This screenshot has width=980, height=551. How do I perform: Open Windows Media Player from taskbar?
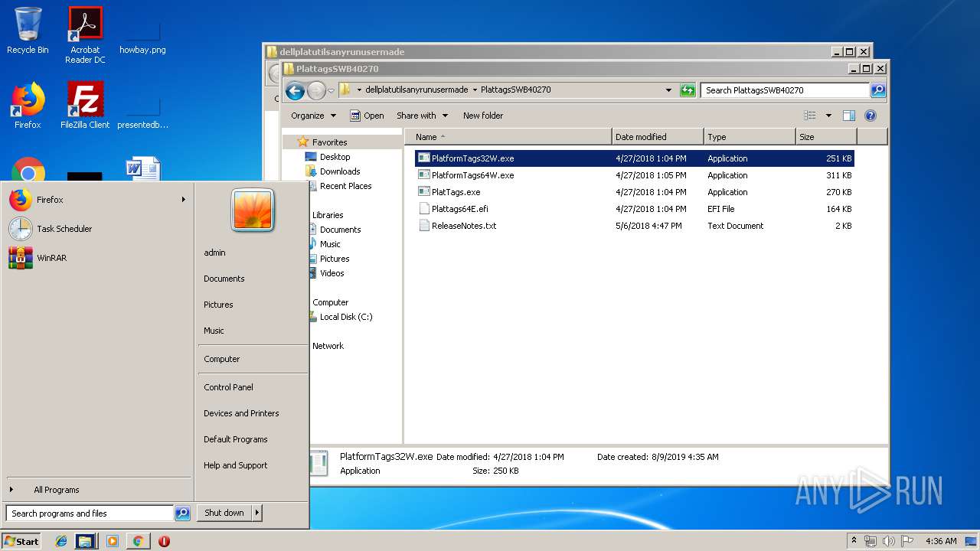click(113, 541)
